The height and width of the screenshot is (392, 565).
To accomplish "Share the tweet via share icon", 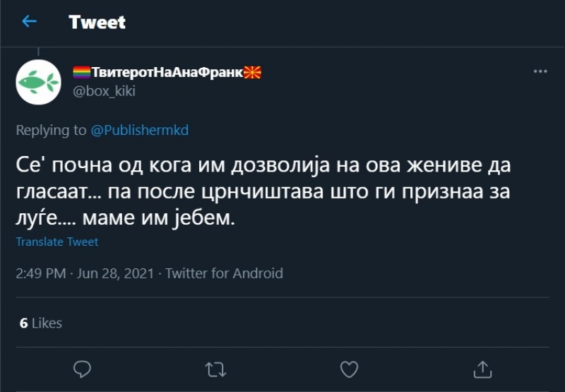I will (482, 369).
